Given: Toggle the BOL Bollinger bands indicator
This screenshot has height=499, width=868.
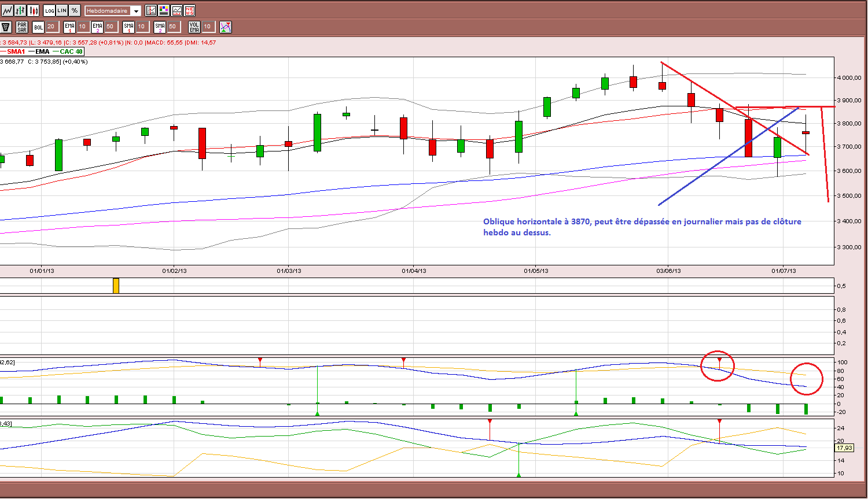Looking at the screenshot, I should pos(38,27).
